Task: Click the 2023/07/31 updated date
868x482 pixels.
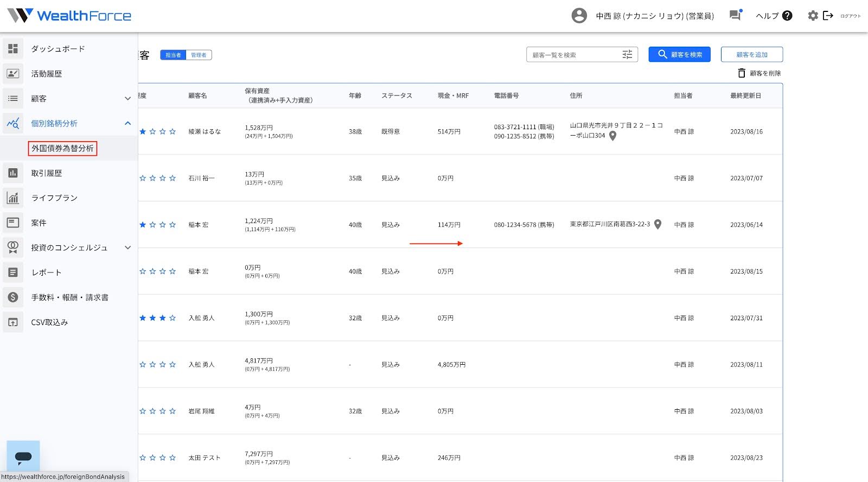Action: [746, 318]
